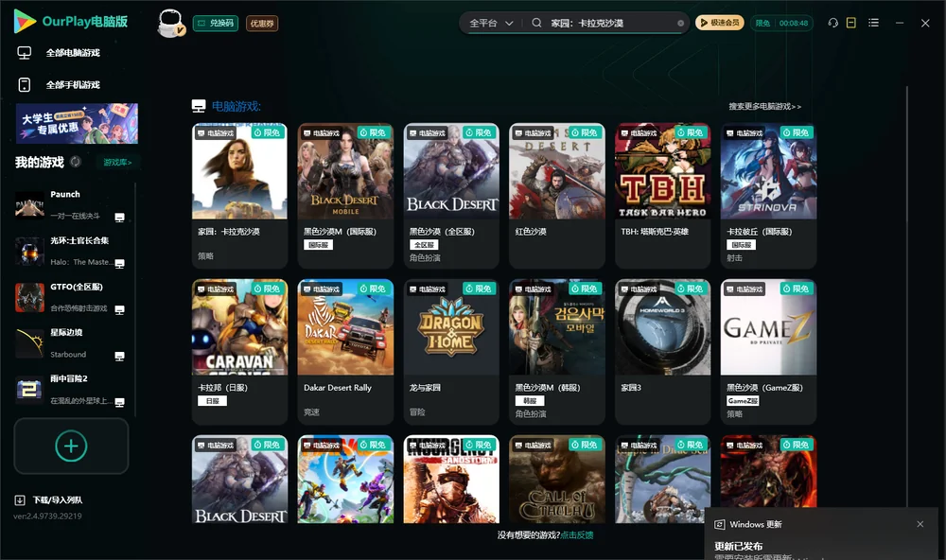This screenshot has height=560, width=946.
Task: Click 搜索更多电脑游戏>> link
Action: 764,107
